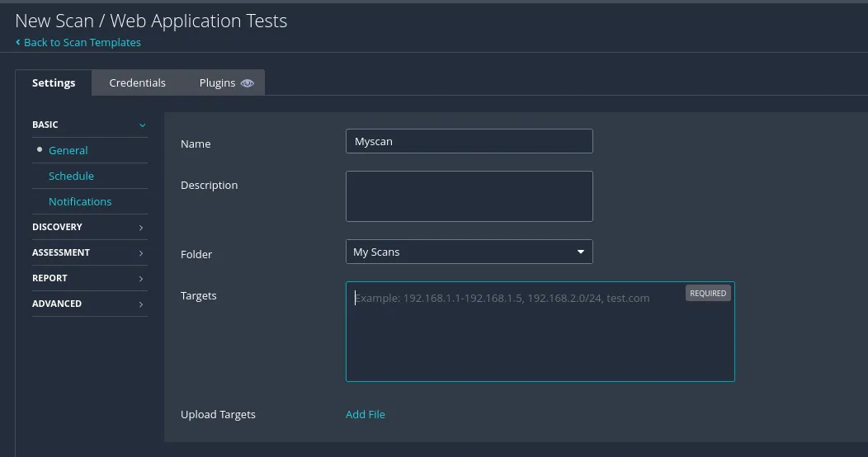Go back to Scan Templates

(82, 42)
